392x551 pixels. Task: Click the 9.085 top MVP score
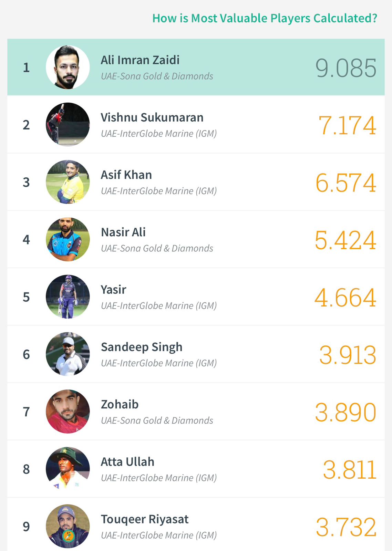click(x=346, y=68)
